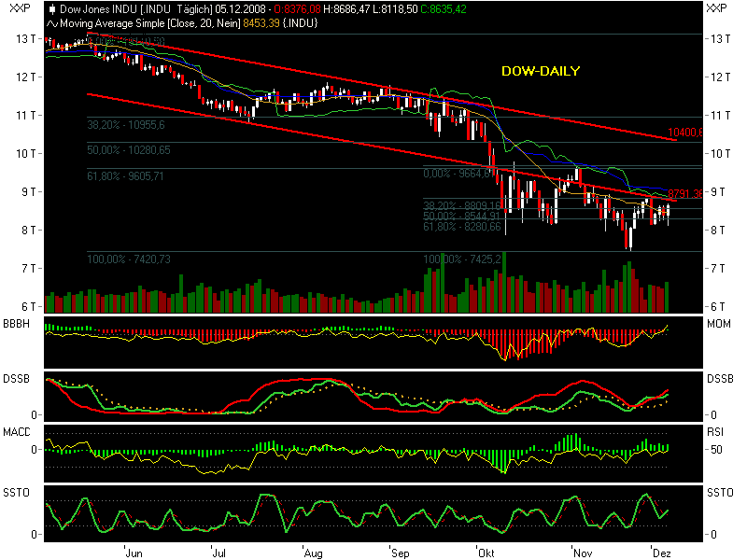Click the Dez marker on time axis
This screenshot has height=560, width=747.
(661, 553)
